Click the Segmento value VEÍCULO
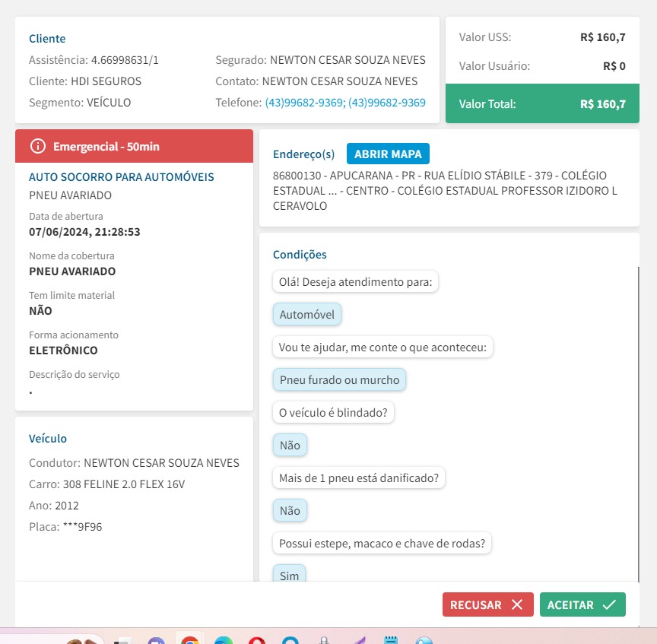 [109, 103]
